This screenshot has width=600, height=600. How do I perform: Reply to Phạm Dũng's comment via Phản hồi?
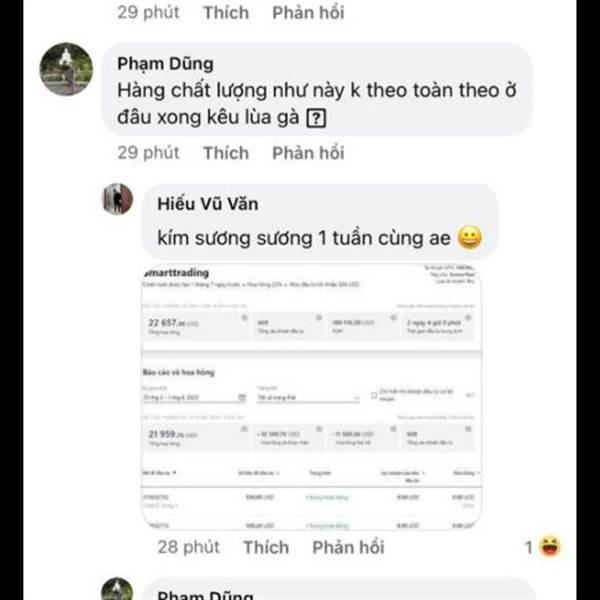308,153
